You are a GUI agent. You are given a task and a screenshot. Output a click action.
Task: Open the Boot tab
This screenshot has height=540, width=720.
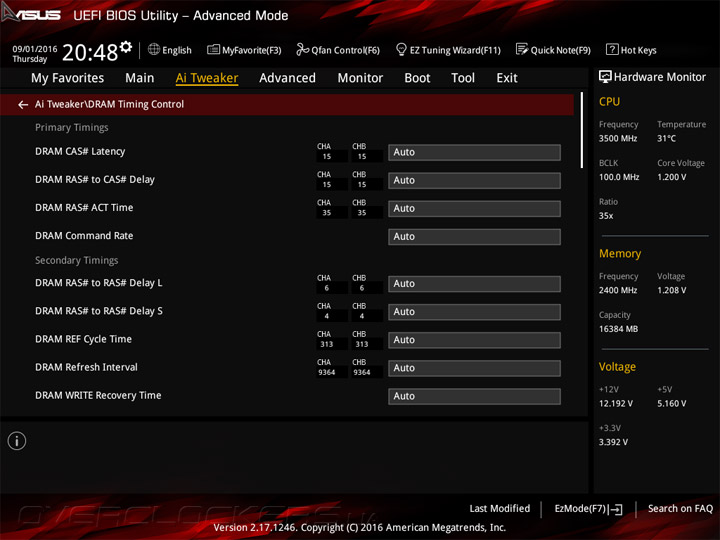coord(417,78)
